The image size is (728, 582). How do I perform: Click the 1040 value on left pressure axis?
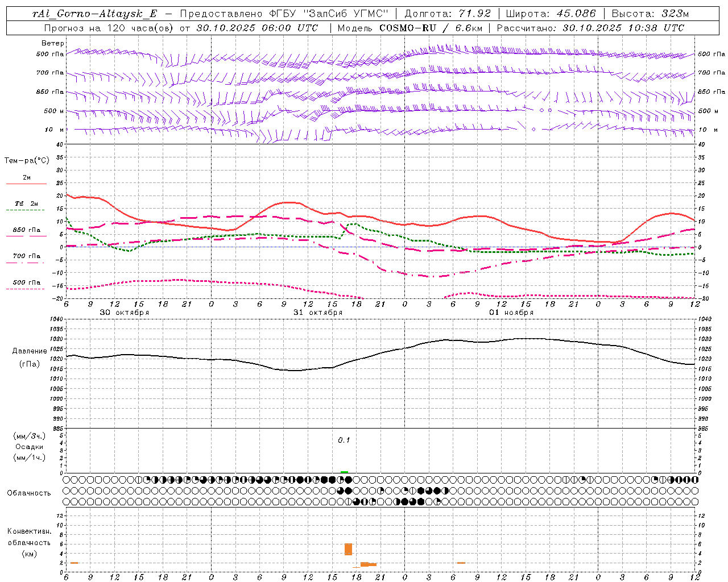coord(56,319)
